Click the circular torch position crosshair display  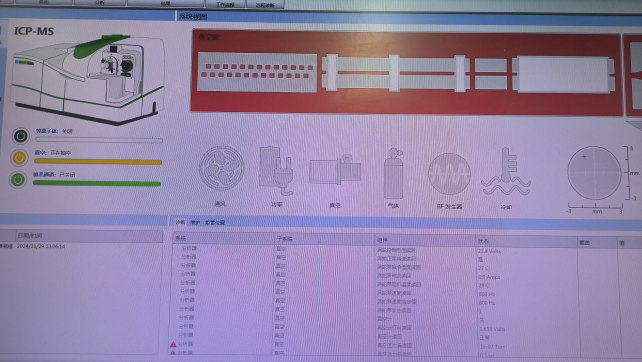coord(594,173)
